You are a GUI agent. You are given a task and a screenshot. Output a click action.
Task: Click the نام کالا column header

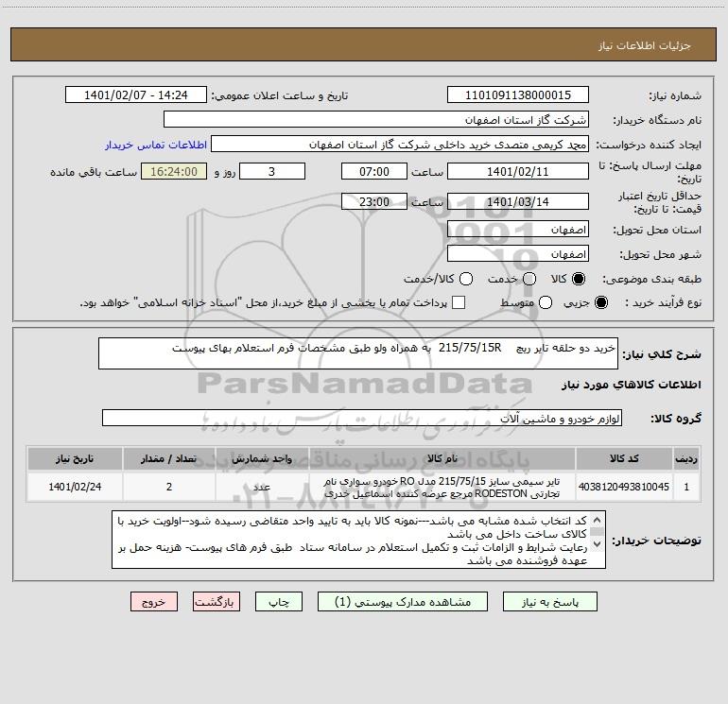coord(442,458)
